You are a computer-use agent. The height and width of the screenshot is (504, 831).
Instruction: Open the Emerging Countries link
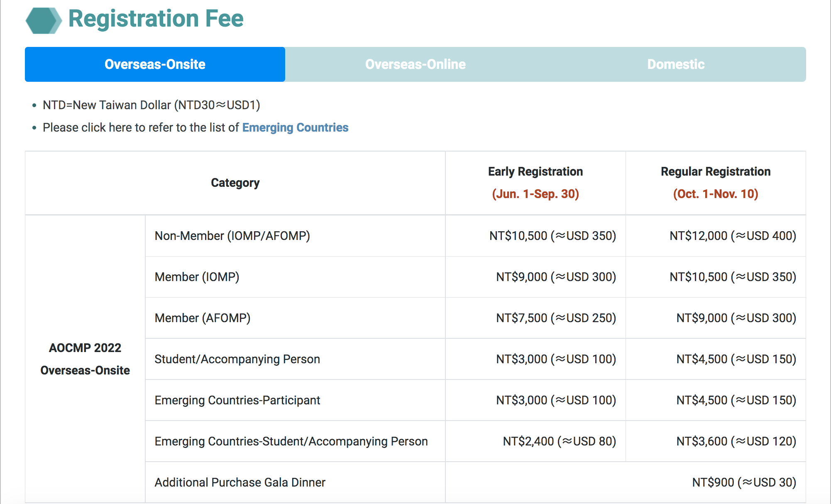tap(295, 127)
